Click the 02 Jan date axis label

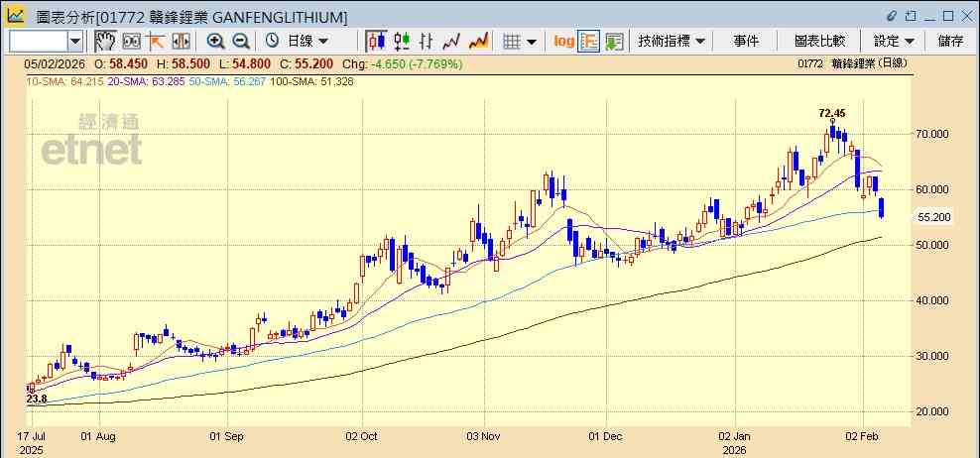735,435
